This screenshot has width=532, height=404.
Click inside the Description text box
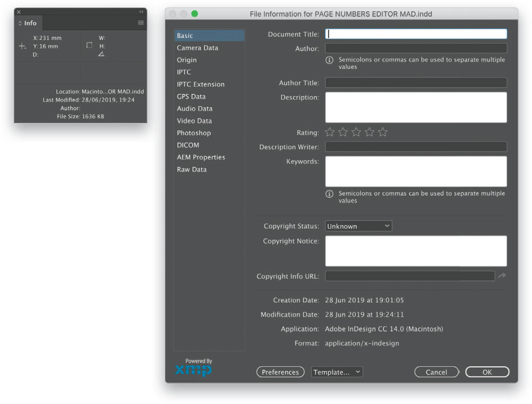coord(416,107)
